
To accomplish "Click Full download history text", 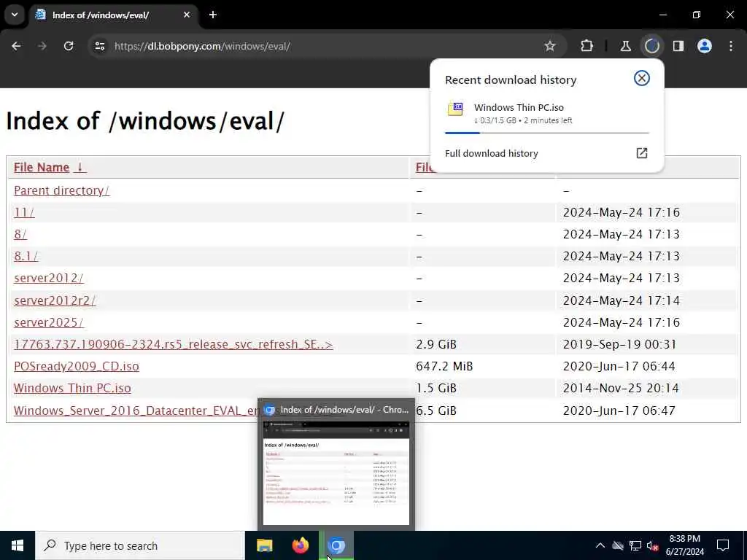I will [x=491, y=153].
